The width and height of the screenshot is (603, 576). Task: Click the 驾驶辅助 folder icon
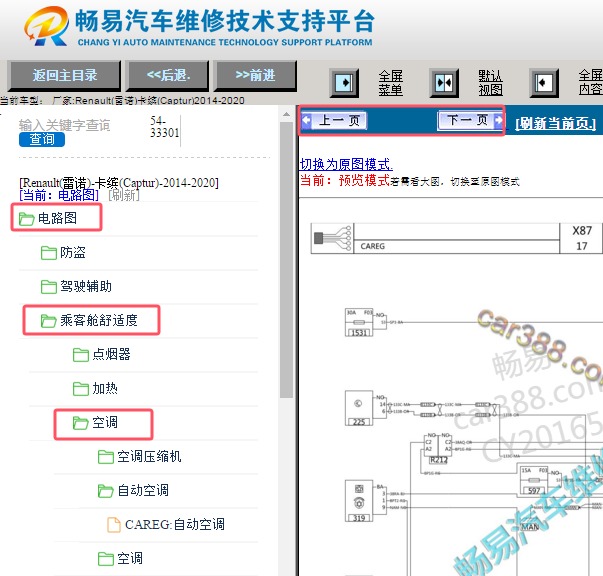(48, 286)
